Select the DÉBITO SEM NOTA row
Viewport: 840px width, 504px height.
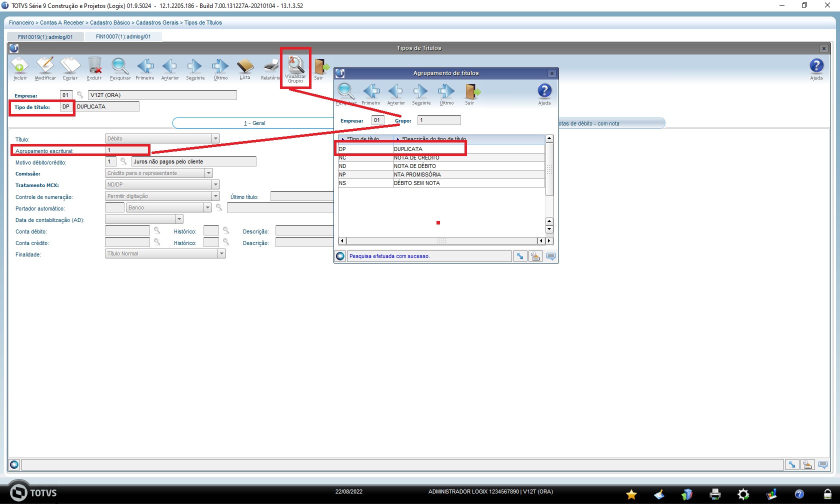pyautogui.click(x=441, y=183)
